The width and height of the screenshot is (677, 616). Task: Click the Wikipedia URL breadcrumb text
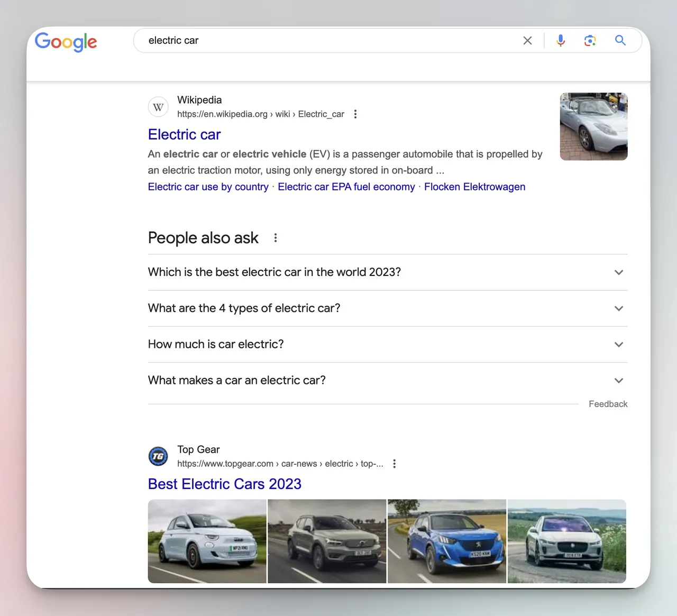pos(261,114)
